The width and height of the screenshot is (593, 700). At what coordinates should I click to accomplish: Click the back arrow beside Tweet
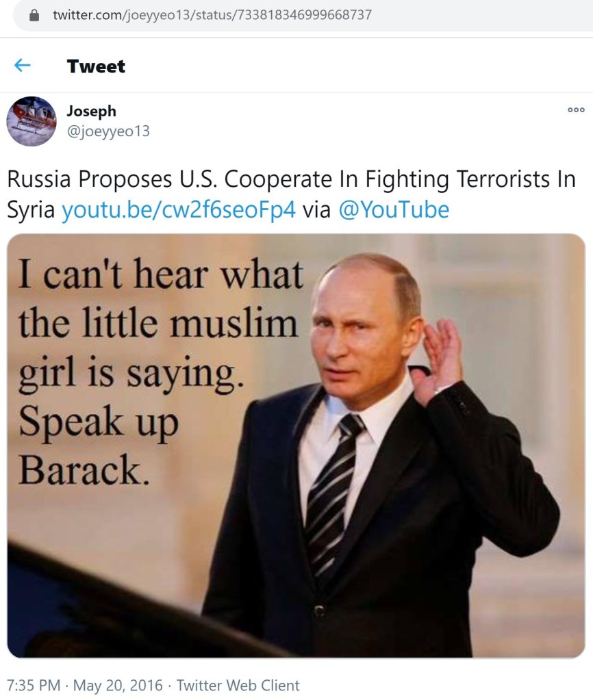pyautogui.click(x=23, y=66)
